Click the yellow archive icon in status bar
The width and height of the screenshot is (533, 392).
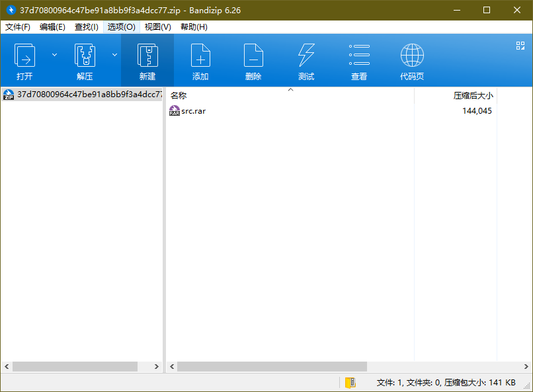[350, 383]
